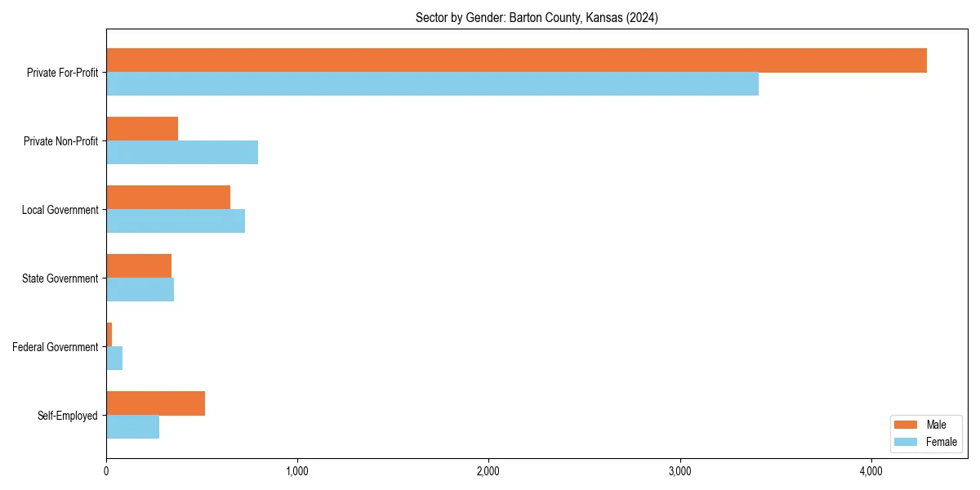
Task: Select the Federal Government female bar
Action: 114,358
